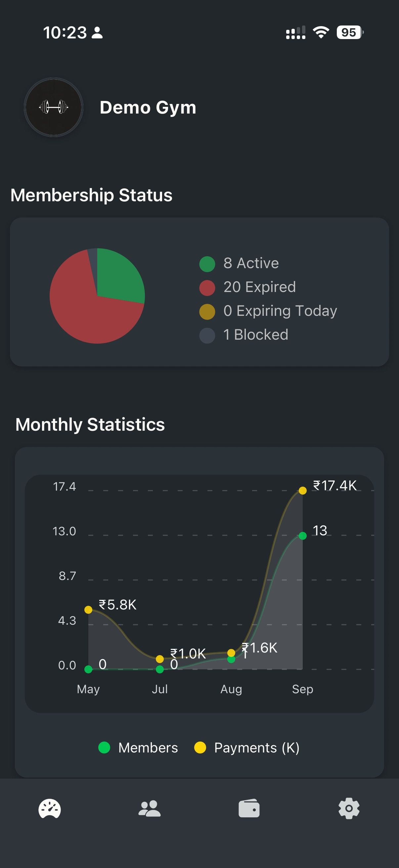Tap the battery level indicator
This screenshot has width=399, height=868.
pos(349,32)
